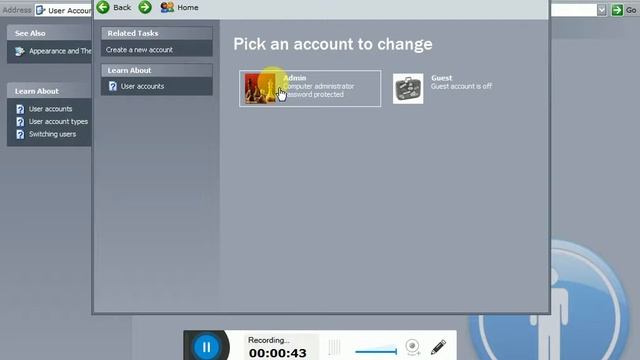Open Appearance and Themes in See Also
This screenshot has width=640, height=360.
click(60, 51)
